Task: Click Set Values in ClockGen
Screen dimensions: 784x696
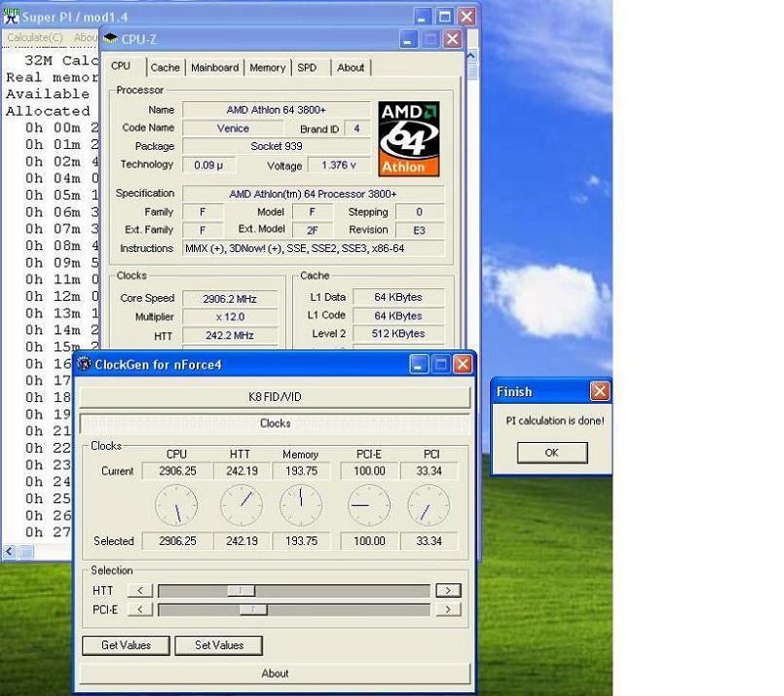Action: (x=219, y=645)
